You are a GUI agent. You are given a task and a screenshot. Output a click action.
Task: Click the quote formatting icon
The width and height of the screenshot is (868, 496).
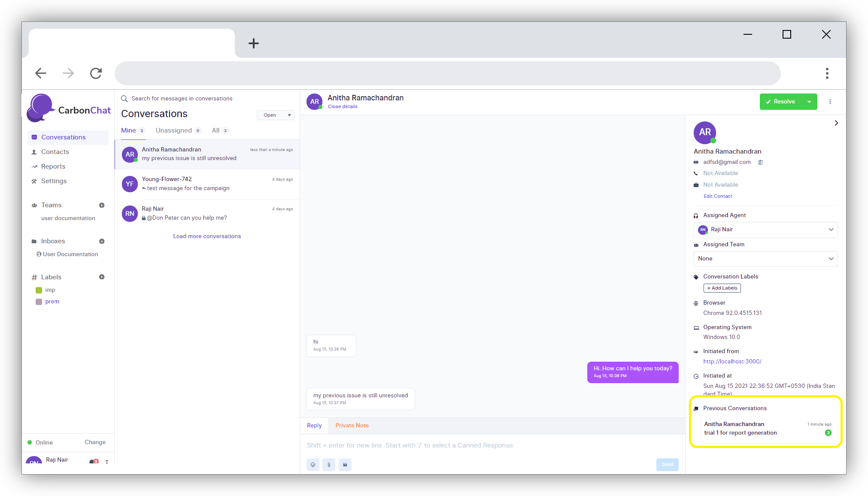(x=345, y=464)
